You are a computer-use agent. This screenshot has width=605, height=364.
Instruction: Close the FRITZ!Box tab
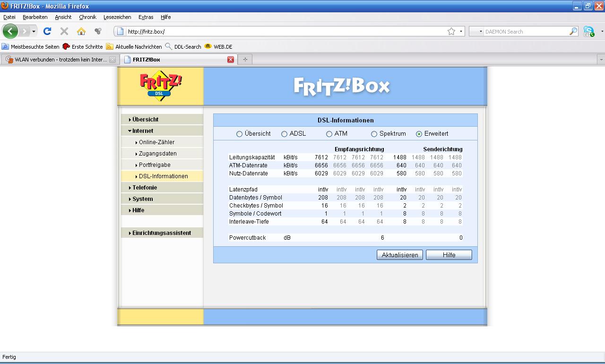point(231,60)
